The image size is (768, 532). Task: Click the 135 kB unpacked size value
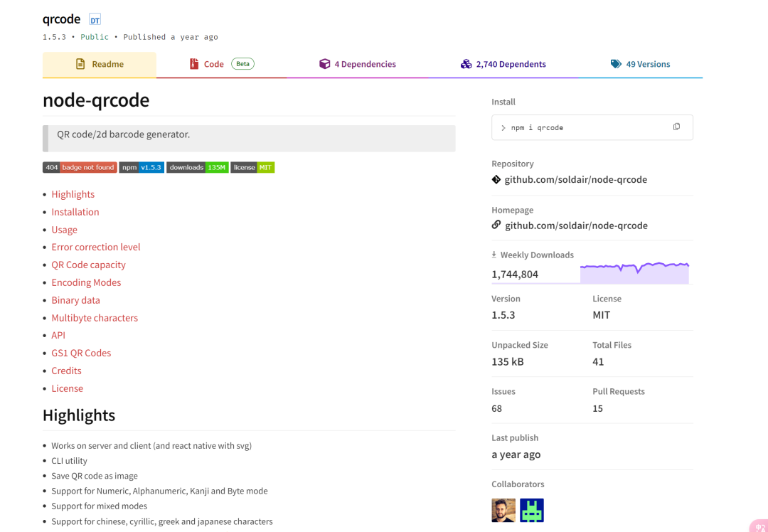508,361
